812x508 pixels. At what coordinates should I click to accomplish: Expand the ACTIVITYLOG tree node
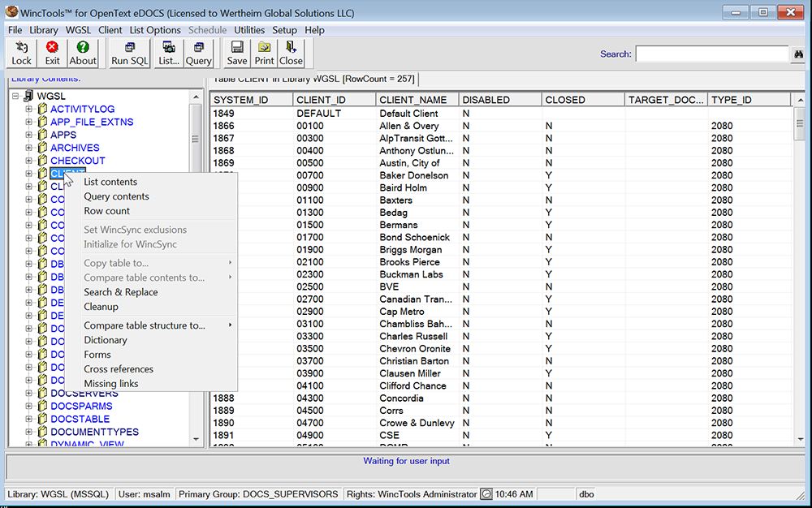[x=29, y=109]
